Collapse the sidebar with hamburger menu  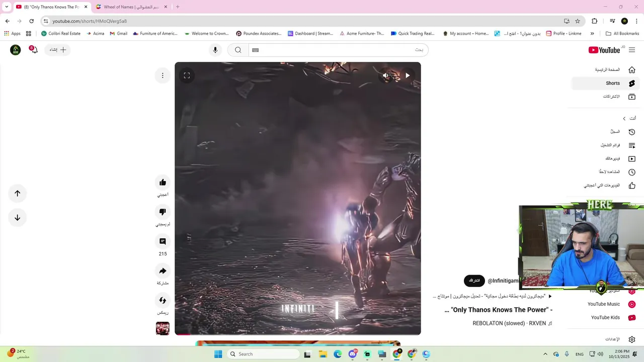pyautogui.click(x=632, y=50)
